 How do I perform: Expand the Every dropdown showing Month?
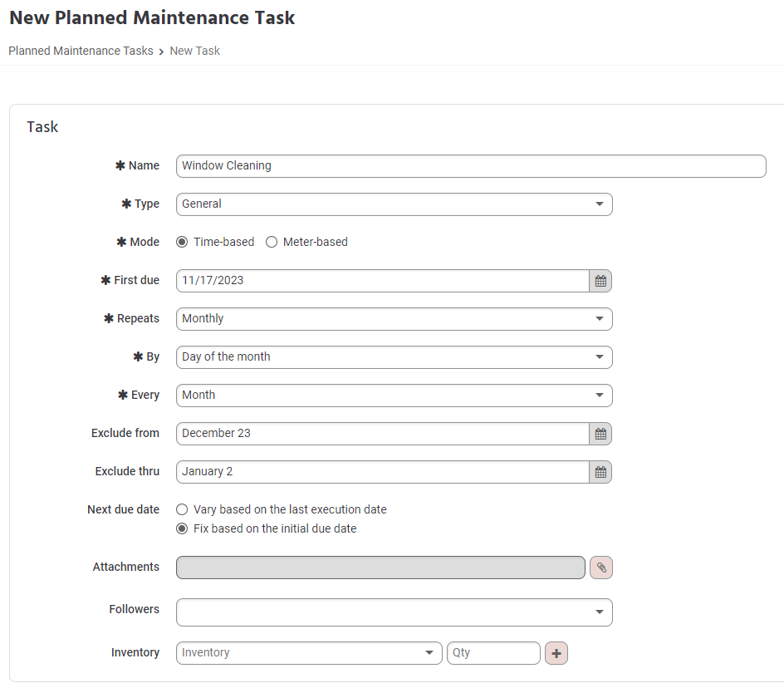[394, 396]
